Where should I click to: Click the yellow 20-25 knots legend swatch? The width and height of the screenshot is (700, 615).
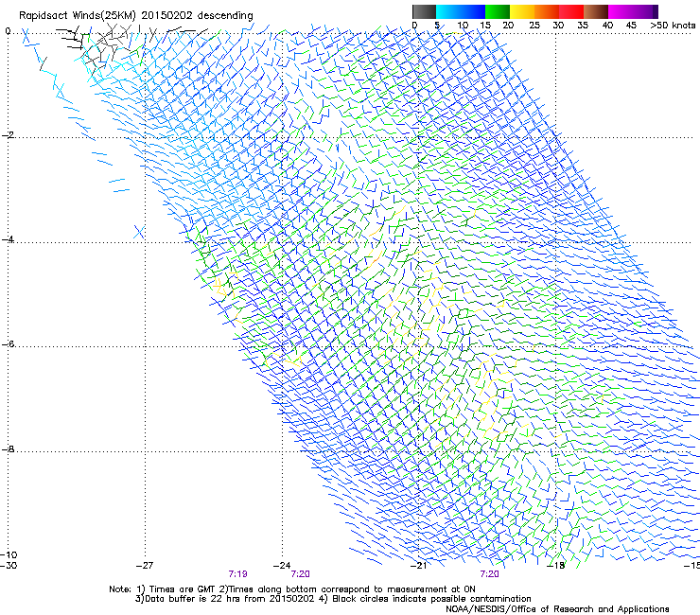tap(522, 11)
